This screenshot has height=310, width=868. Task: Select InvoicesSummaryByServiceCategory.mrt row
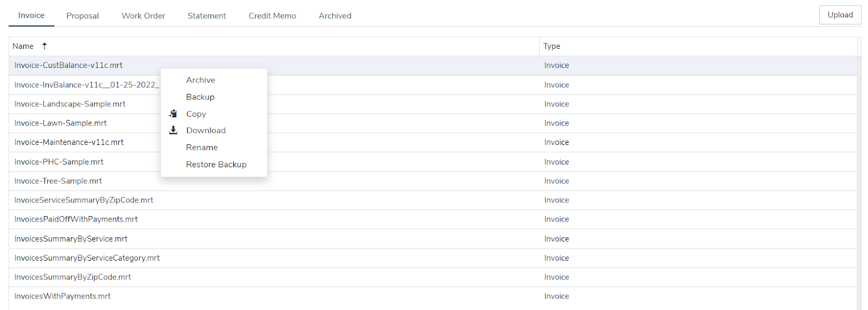coord(433,258)
